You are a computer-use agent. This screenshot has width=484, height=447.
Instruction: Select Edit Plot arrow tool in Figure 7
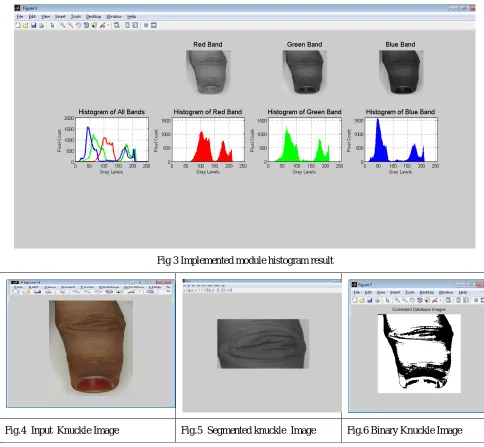pos(387,300)
